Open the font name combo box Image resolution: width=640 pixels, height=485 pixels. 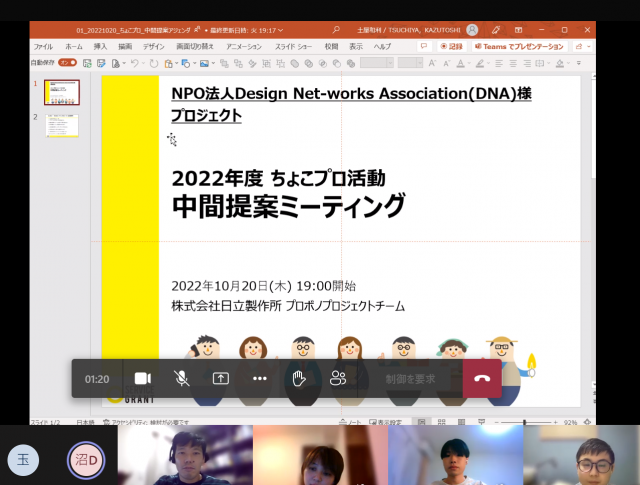(377, 63)
